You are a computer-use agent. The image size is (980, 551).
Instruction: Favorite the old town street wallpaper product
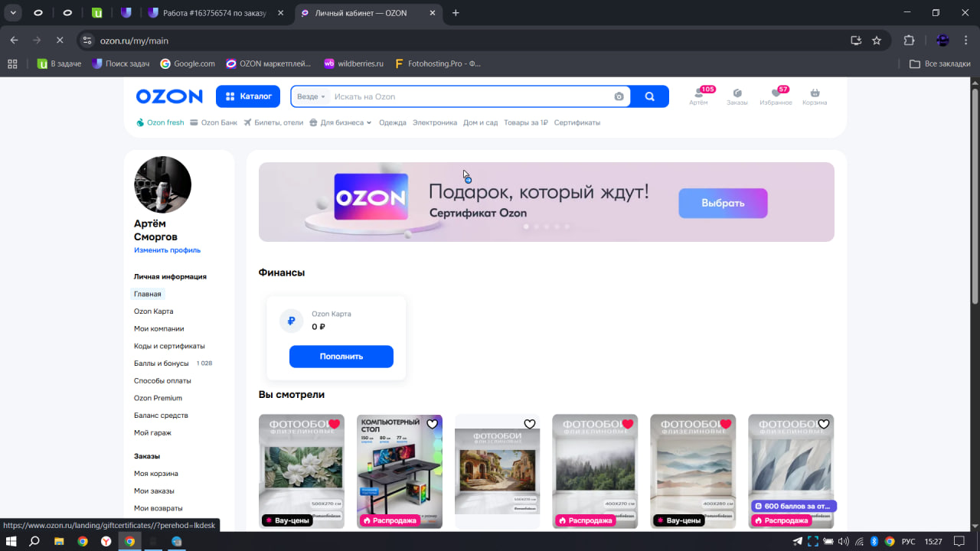click(x=530, y=424)
